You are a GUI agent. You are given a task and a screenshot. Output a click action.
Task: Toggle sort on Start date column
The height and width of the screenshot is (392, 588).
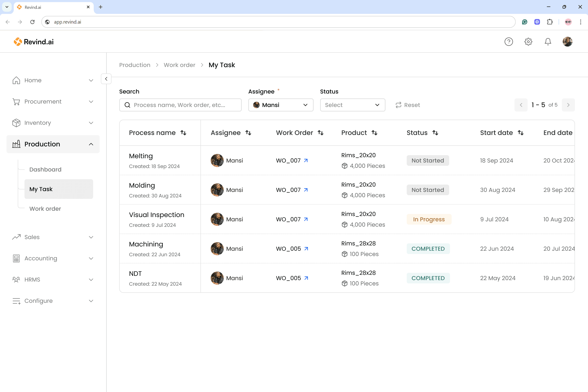point(520,133)
